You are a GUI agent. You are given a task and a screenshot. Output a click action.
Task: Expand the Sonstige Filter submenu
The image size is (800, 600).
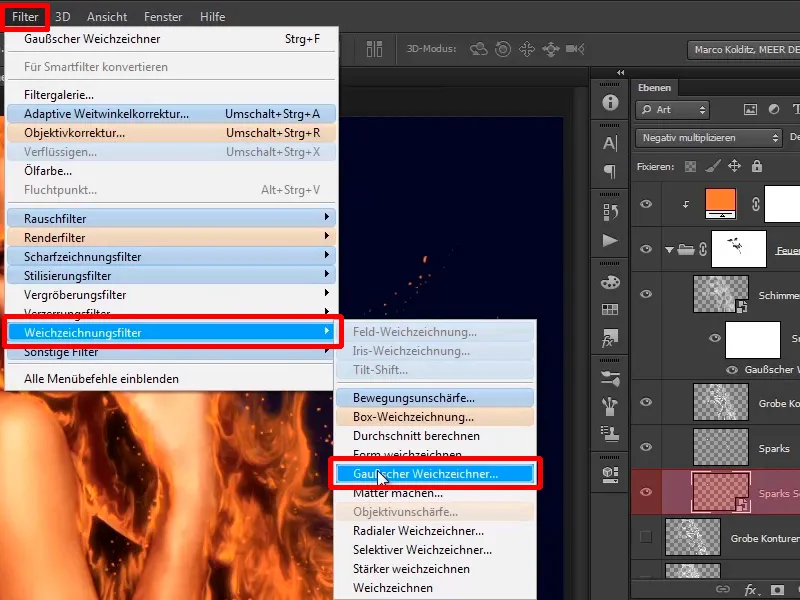click(171, 353)
